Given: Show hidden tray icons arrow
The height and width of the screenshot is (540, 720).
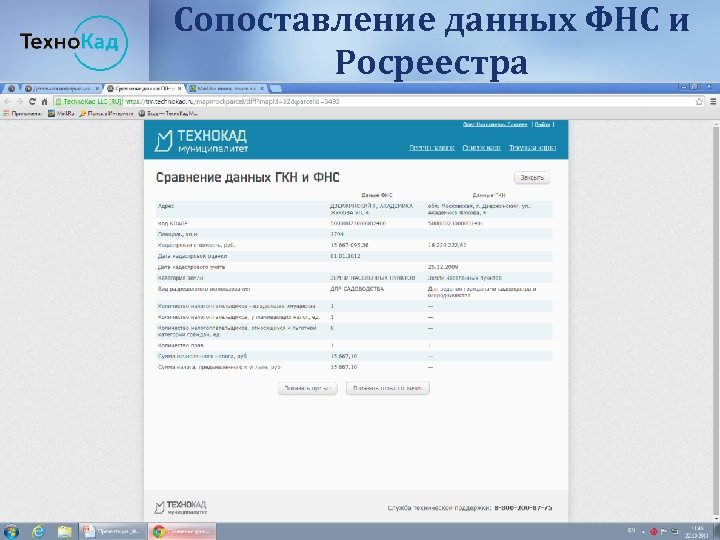Looking at the screenshot, I should 643,532.
